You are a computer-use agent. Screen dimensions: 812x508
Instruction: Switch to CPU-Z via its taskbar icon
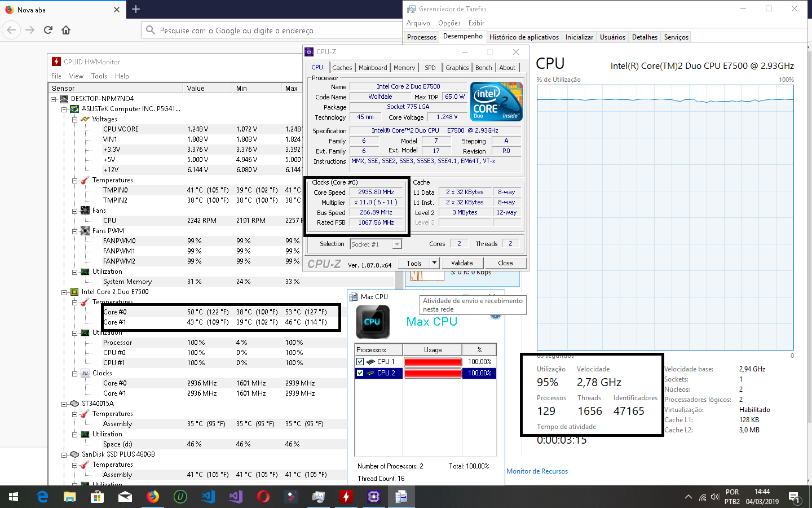click(374, 497)
